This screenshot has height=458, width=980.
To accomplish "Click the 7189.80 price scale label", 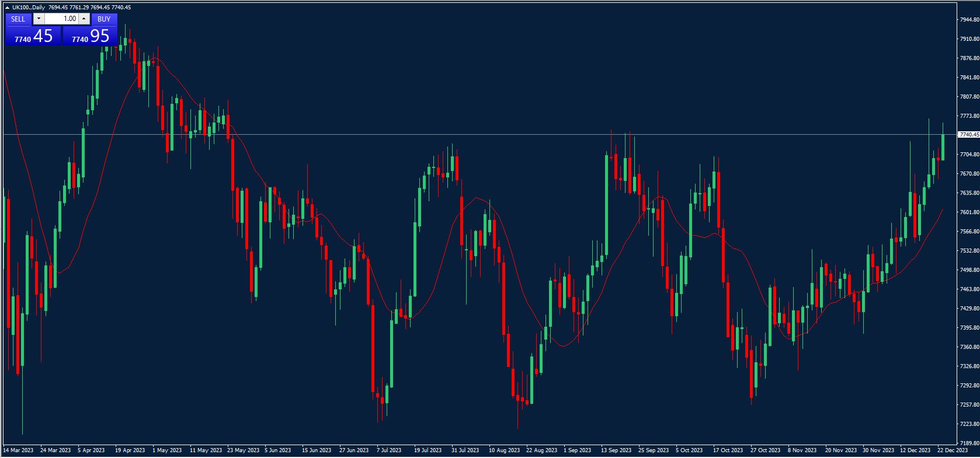I will point(969,443).
